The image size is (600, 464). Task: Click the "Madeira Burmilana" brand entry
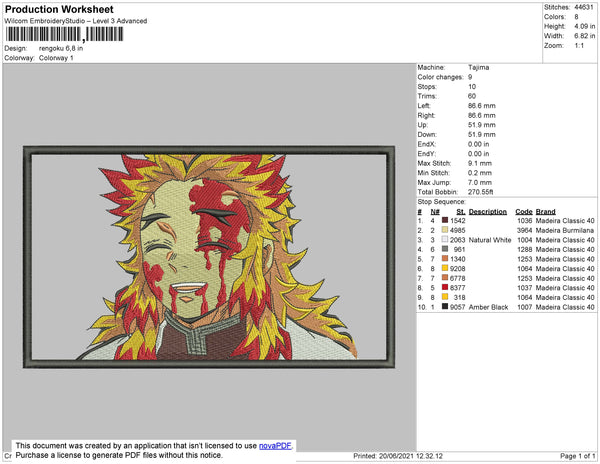565,230
